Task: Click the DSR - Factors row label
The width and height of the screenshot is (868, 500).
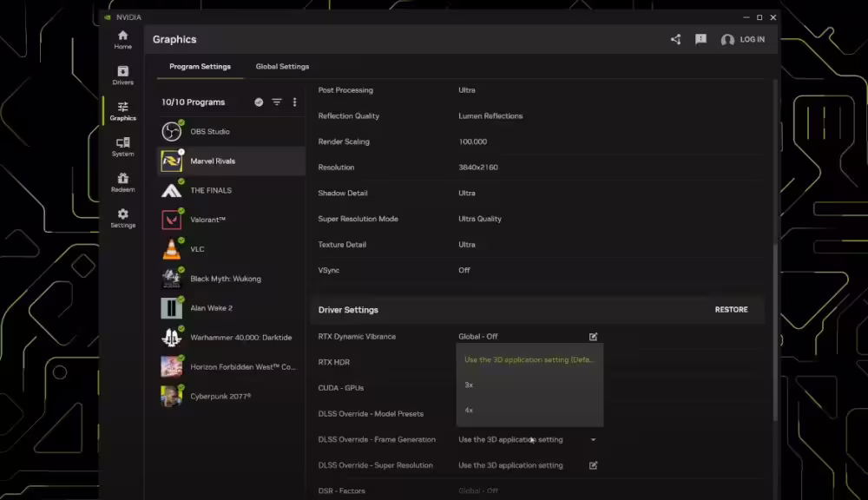Action: pyautogui.click(x=341, y=491)
